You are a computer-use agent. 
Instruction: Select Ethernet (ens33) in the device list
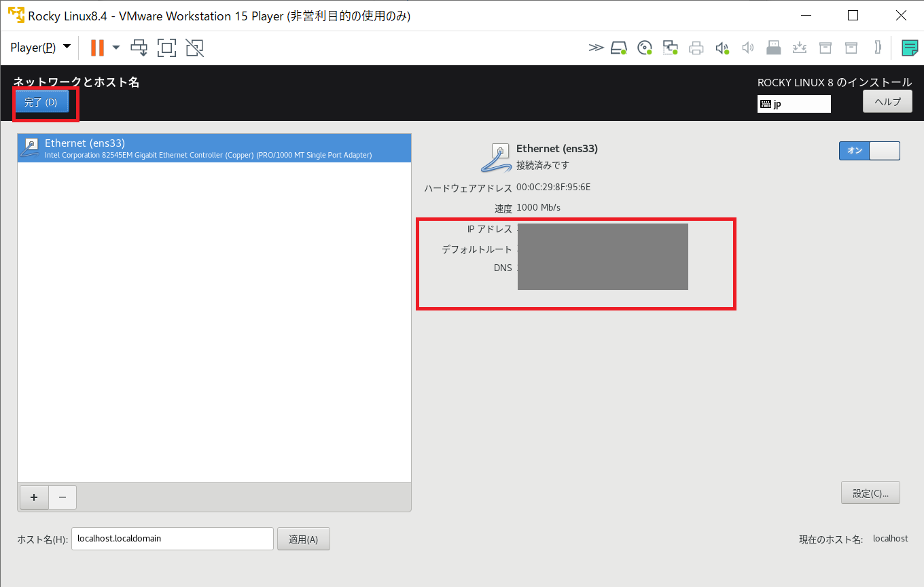(x=215, y=148)
